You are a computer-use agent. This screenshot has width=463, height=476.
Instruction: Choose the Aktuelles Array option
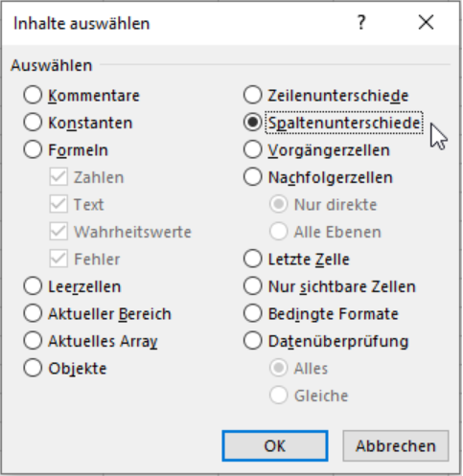pos(33,341)
